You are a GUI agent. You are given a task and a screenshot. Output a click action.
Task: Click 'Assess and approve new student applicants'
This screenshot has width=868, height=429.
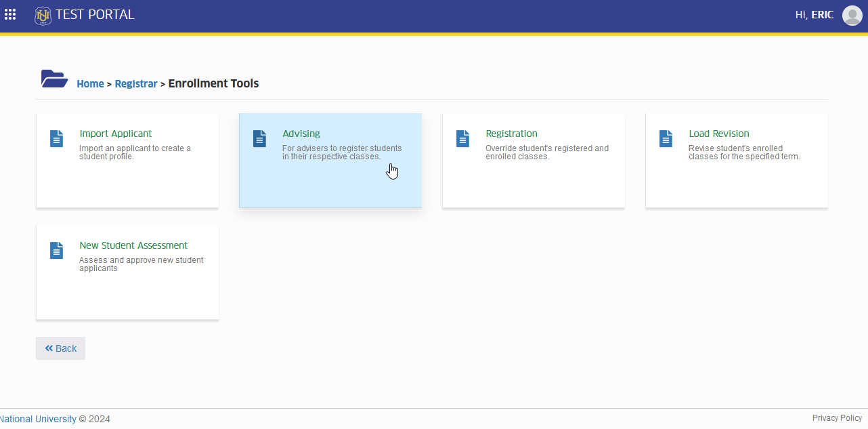click(142, 264)
